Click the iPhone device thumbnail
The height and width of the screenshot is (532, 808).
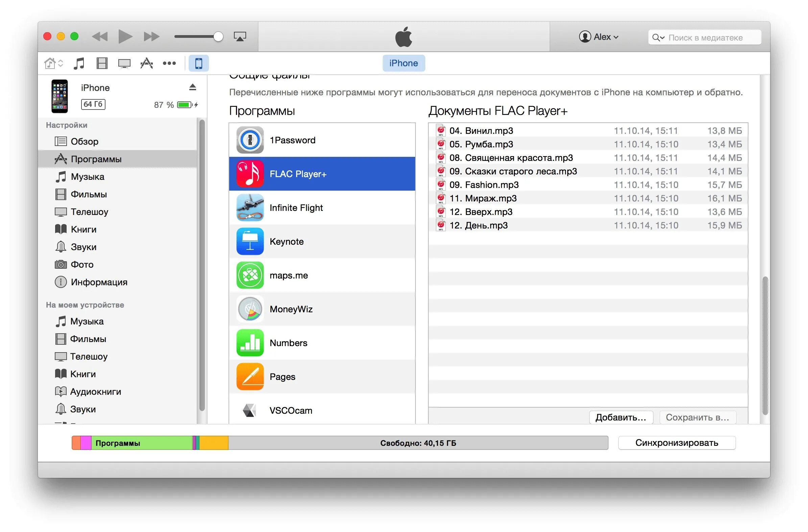point(60,96)
